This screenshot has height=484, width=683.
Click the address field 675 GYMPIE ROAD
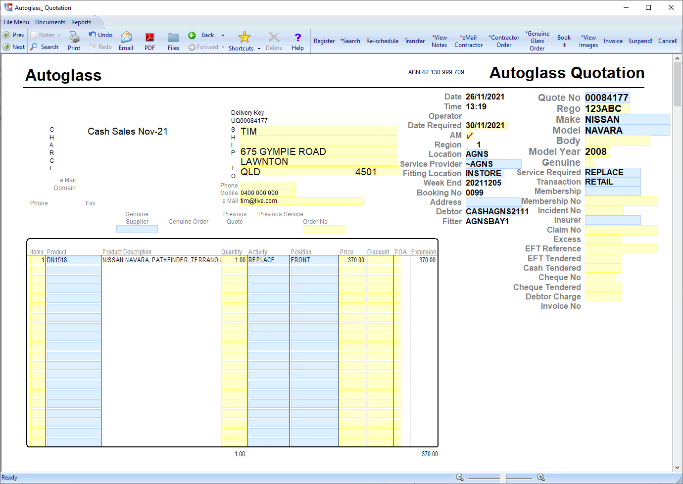pyautogui.click(x=318, y=152)
